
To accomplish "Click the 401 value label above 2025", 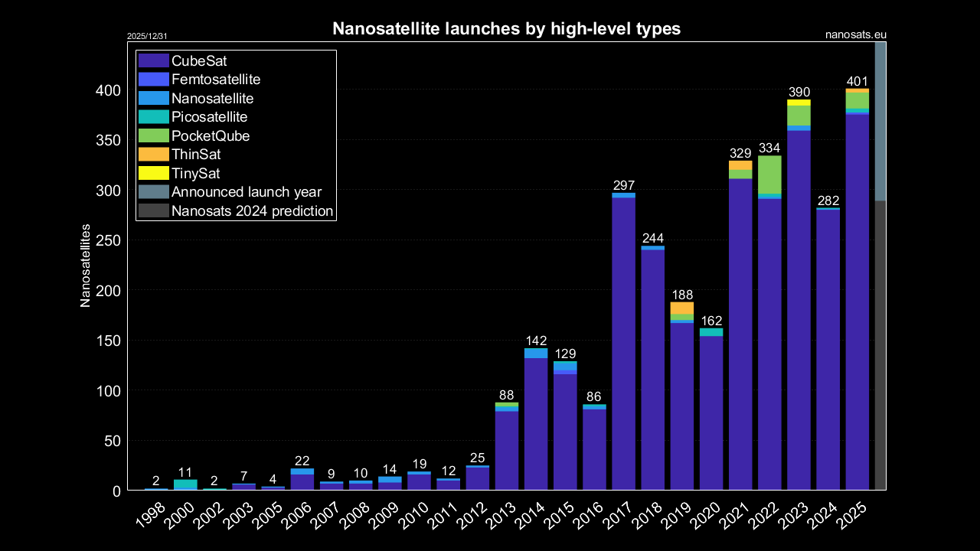I will click(857, 82).
